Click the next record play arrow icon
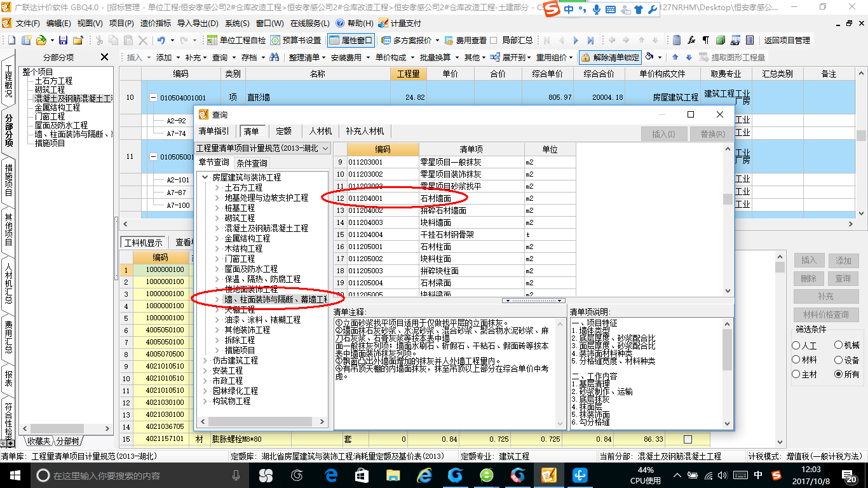868x488 pixels. point(576,40)
